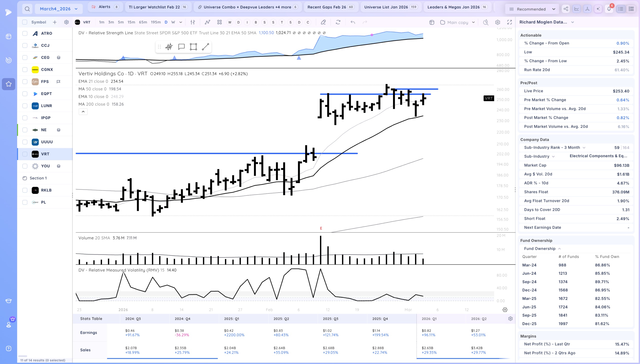Open the stats table settings gear
640x364 pixels.
(x=510, y=318)
